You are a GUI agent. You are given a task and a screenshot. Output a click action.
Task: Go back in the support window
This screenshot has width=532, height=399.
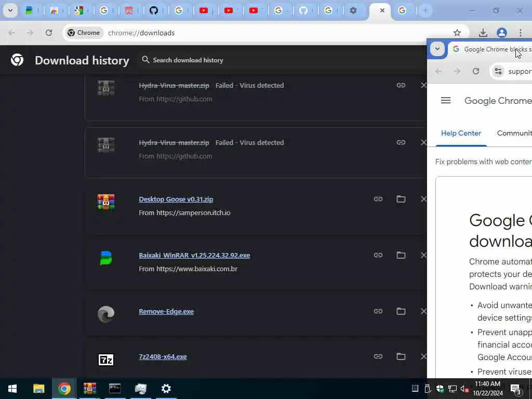tap(438, 71)
